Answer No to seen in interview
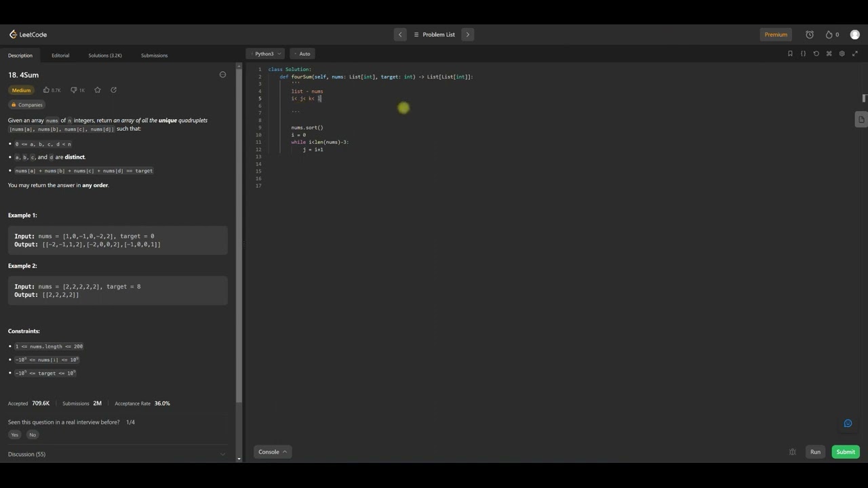Image resolution: width=868 pixels, height=488 pixels. pos(33,435)
